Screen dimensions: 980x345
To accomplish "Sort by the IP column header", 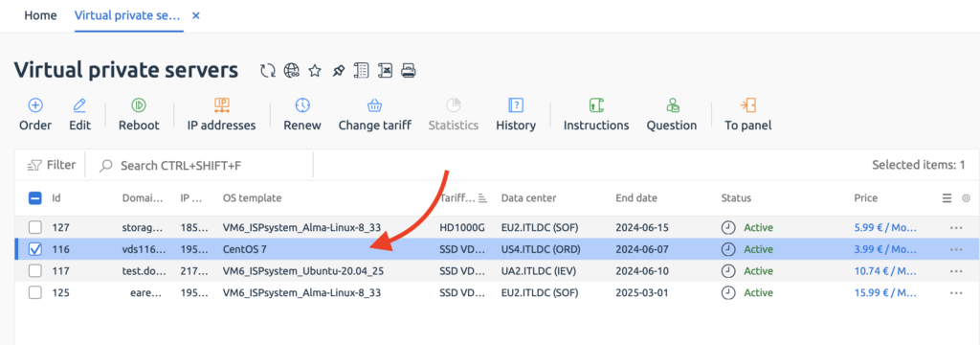I will (190, 197).
